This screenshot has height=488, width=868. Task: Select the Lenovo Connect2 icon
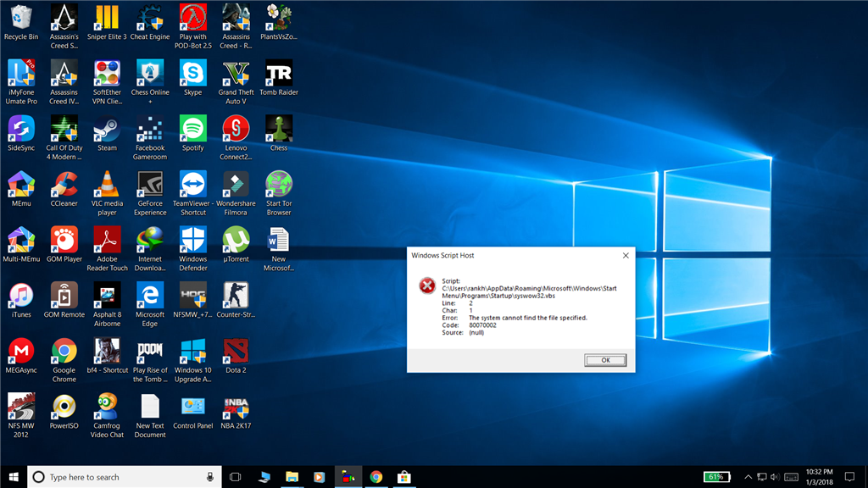236,137
